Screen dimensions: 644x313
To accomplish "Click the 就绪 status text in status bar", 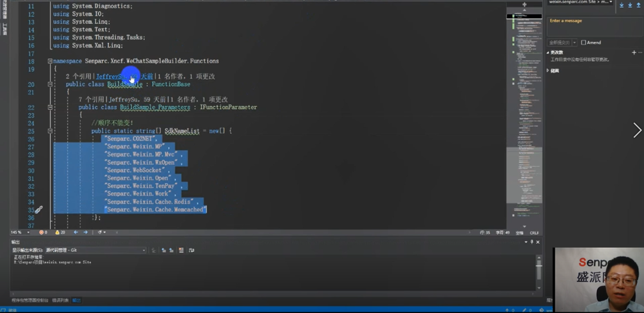I will tap(12, 310).
